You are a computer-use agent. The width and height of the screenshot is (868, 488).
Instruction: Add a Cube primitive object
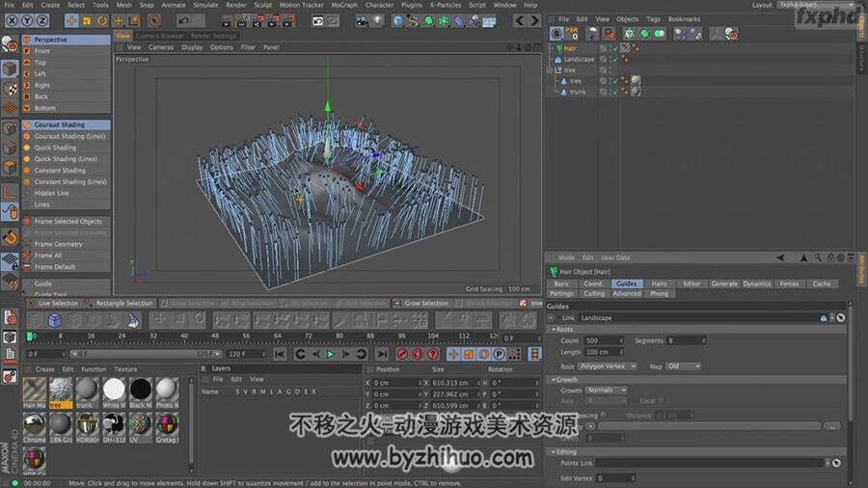tap(397, 21)
